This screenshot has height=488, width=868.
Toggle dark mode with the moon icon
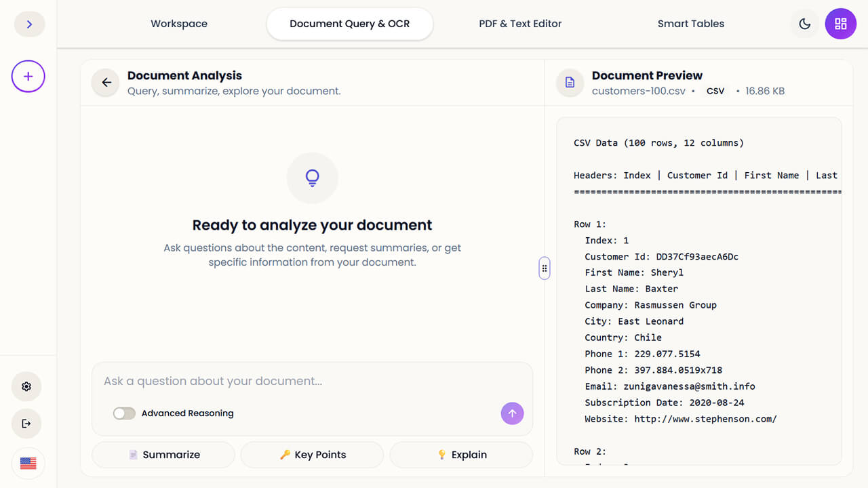804,24
